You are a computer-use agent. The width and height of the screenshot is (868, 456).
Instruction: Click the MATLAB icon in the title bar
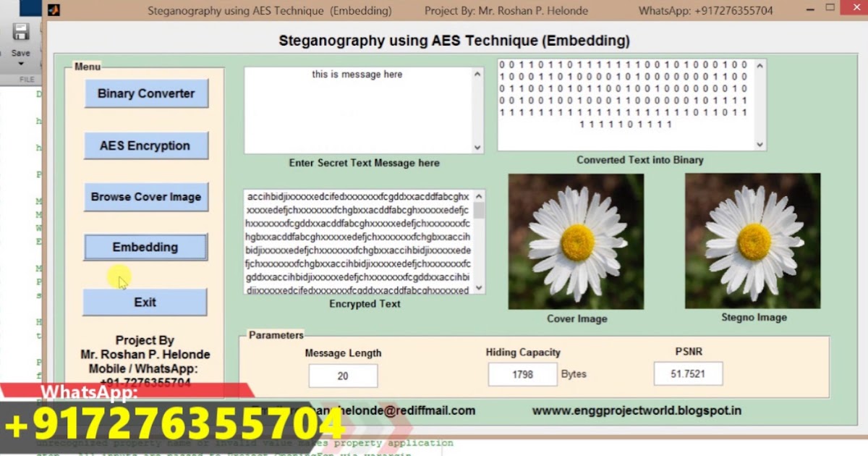point(54,10)
